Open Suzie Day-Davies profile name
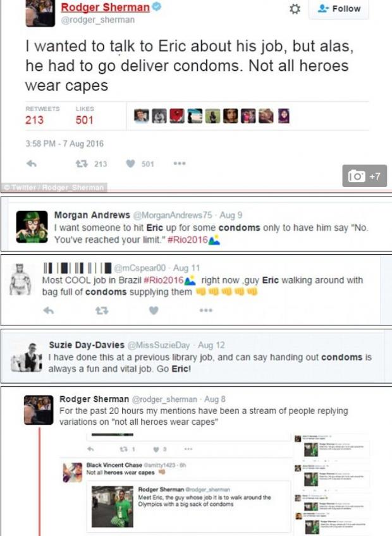392x536 pixels. point(87,345)
